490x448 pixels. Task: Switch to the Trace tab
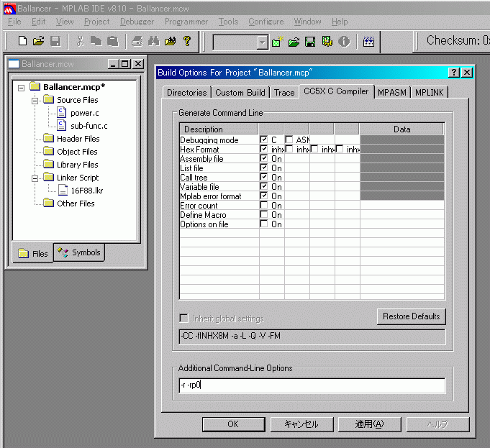point(284,93)
